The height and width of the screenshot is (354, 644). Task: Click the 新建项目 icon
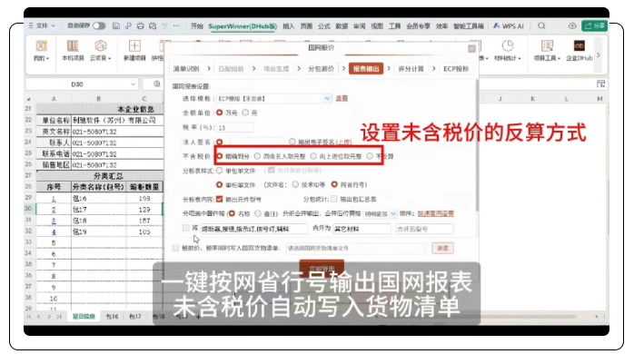[x=134, y=51]
